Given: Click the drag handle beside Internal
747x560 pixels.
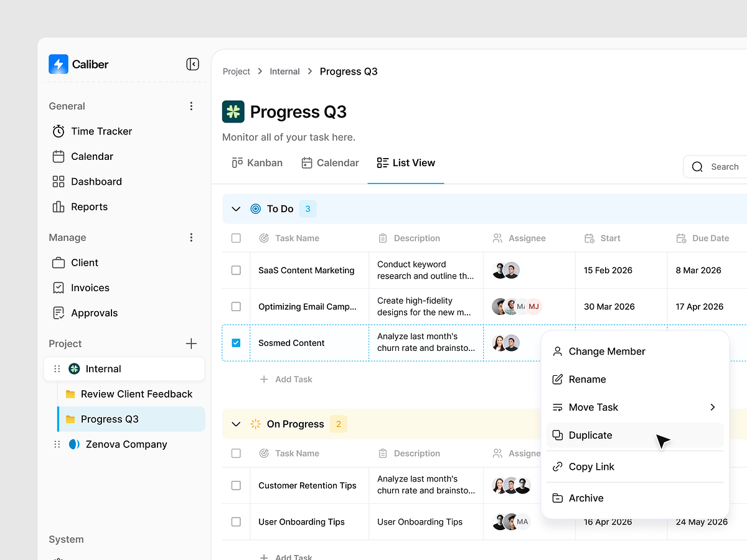Looking at the screenshot, I should [x=57, y=369].
